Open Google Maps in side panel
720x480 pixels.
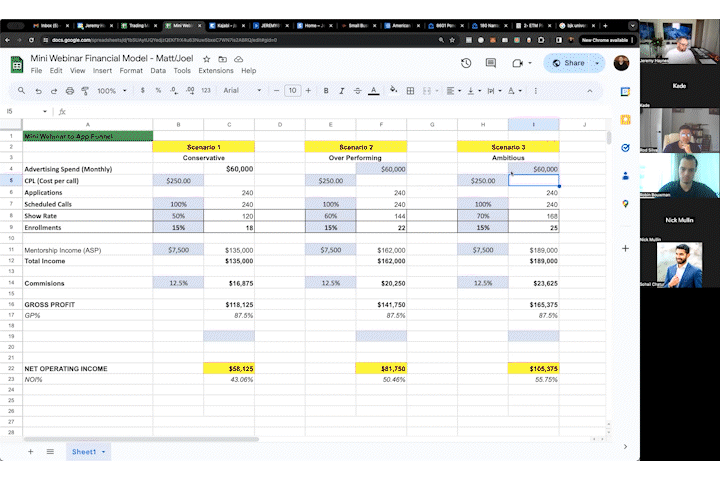coord(625,204)
